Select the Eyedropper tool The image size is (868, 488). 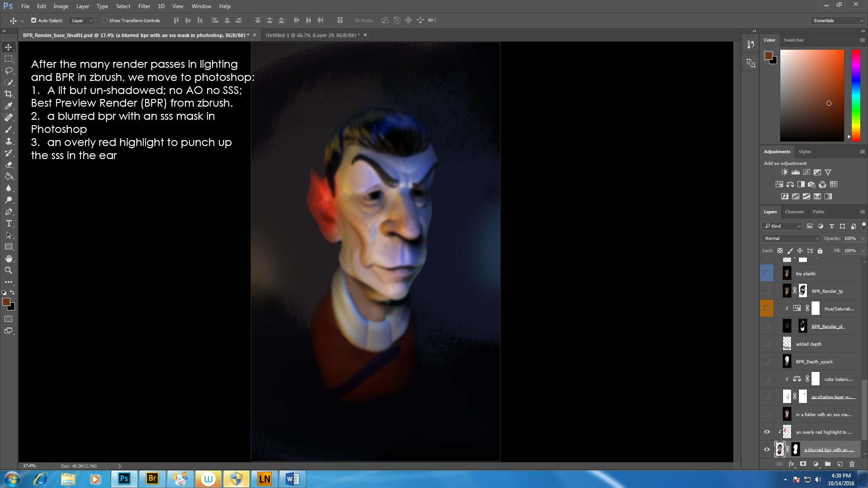pyautogui.click(x=9, y=106)
